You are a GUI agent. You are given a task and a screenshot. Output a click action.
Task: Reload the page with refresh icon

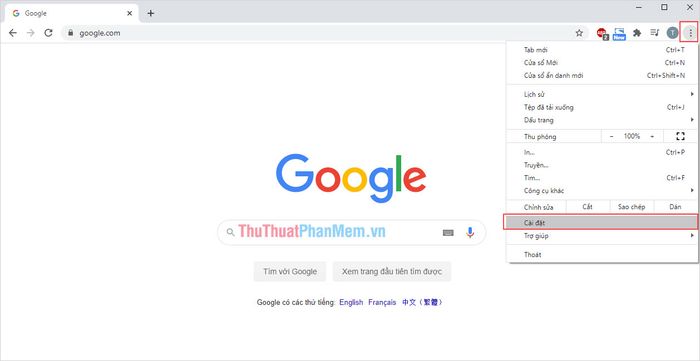click(x=48, y=33)
